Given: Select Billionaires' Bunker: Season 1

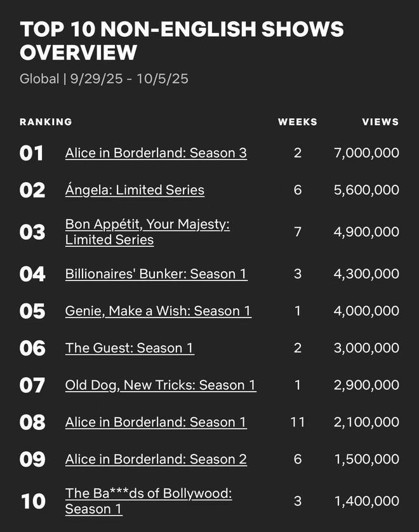Looking at the screenshot, I should pos(156,274).
